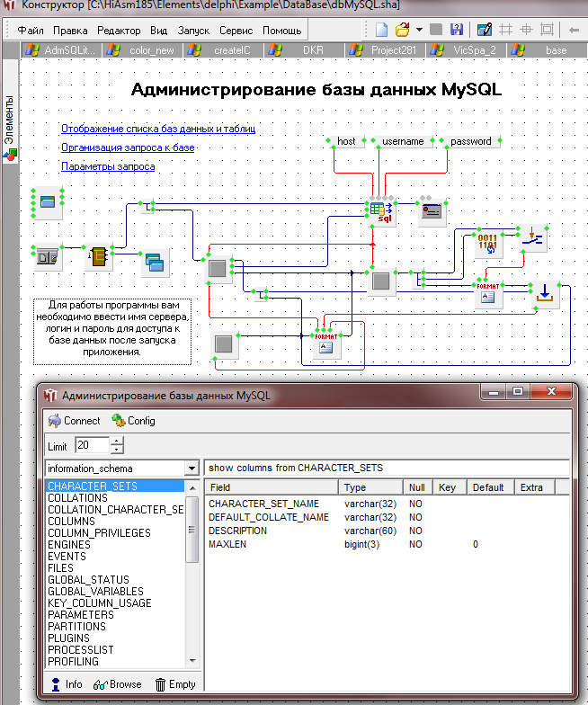Select PROCESSLIST in the table list

pos(115,650)
